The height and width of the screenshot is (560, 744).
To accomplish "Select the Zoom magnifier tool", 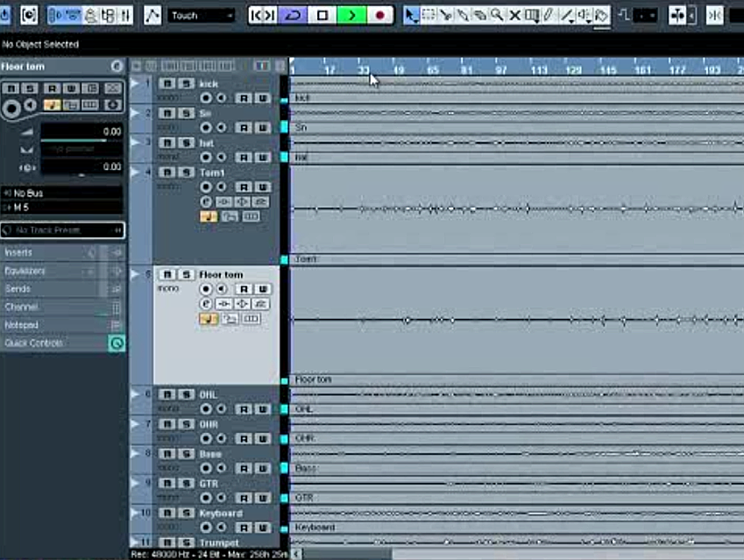I will tap(497, 15).
